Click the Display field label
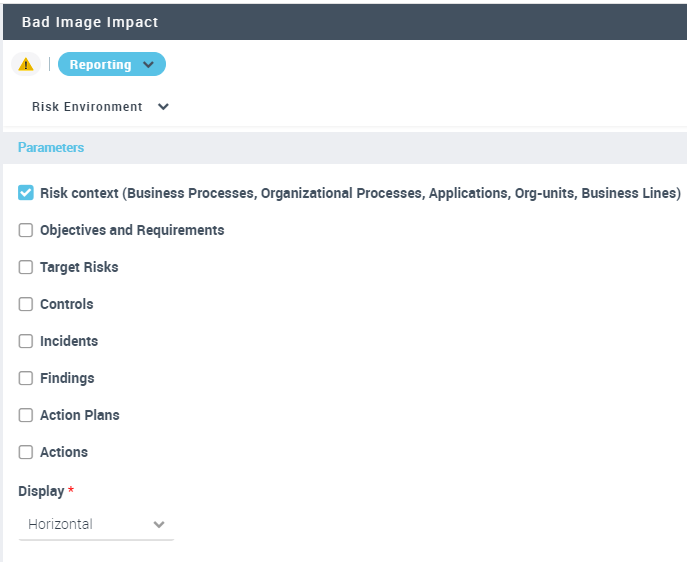Viewport: 687px width, 562px height. (x=41, y=491)
